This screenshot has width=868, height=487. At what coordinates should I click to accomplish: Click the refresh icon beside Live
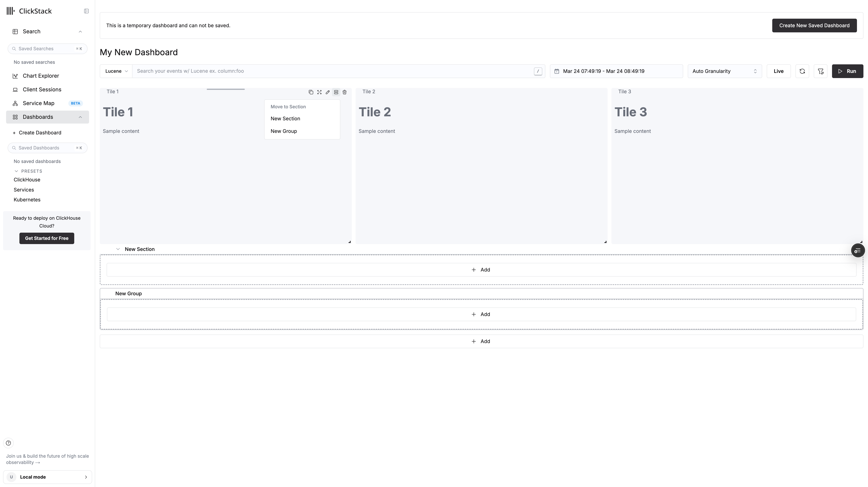(802, 71)
